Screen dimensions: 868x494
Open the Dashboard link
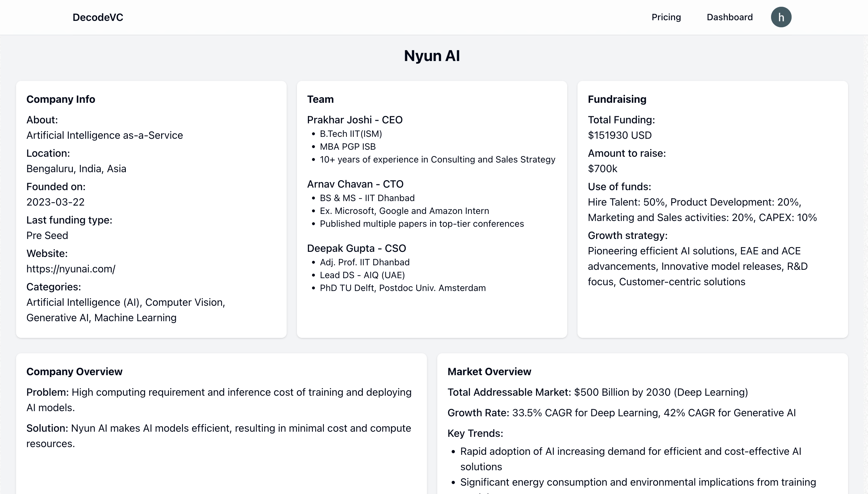pos(729,17)
